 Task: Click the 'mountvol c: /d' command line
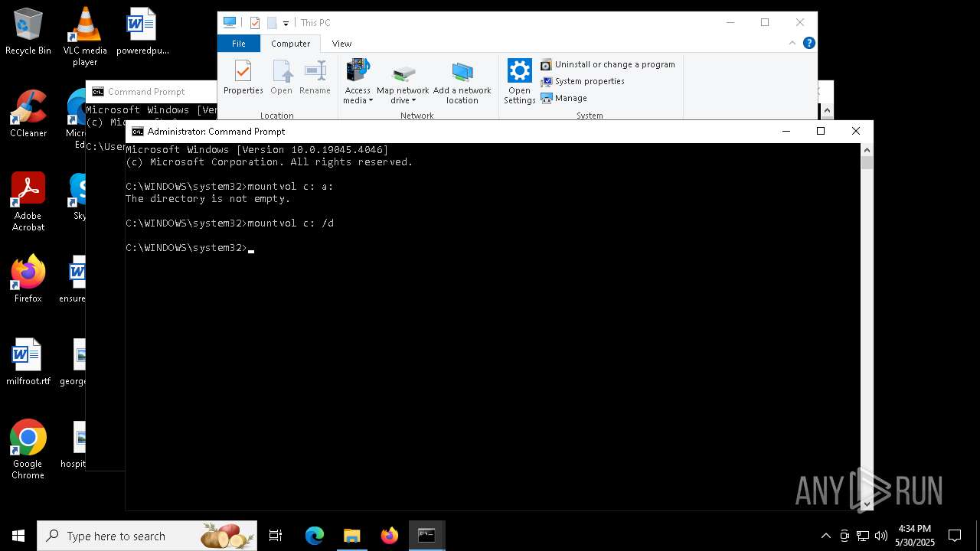(230, 223)
